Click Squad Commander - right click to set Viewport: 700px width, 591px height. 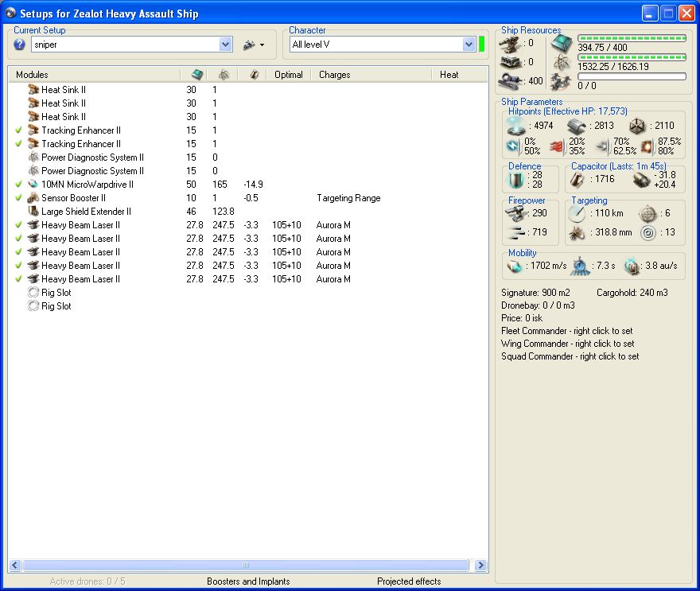[x=570, y=356]
